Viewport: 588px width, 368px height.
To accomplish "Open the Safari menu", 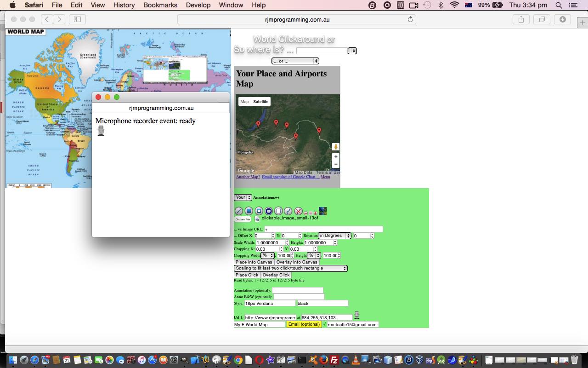I will point(34,5).
